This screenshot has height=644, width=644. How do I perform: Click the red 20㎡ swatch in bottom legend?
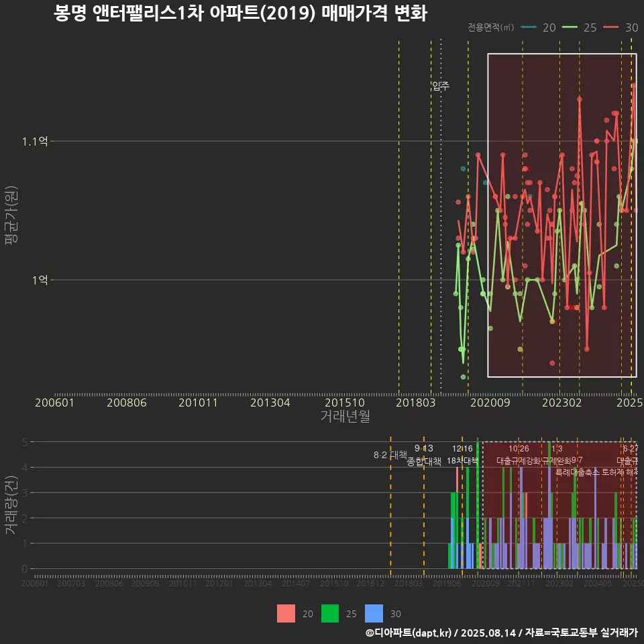pos(286,614)
